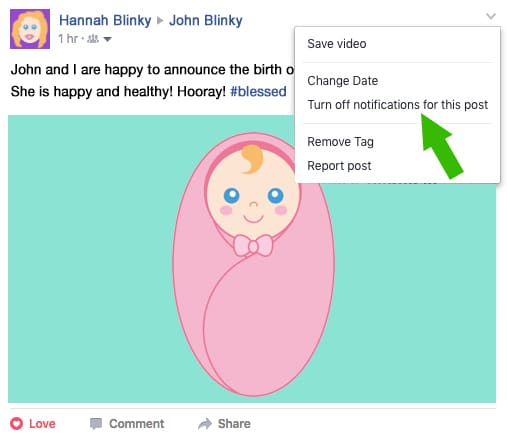
Task: Open the audience selector dropdown arrow
Action: point(107,39)
